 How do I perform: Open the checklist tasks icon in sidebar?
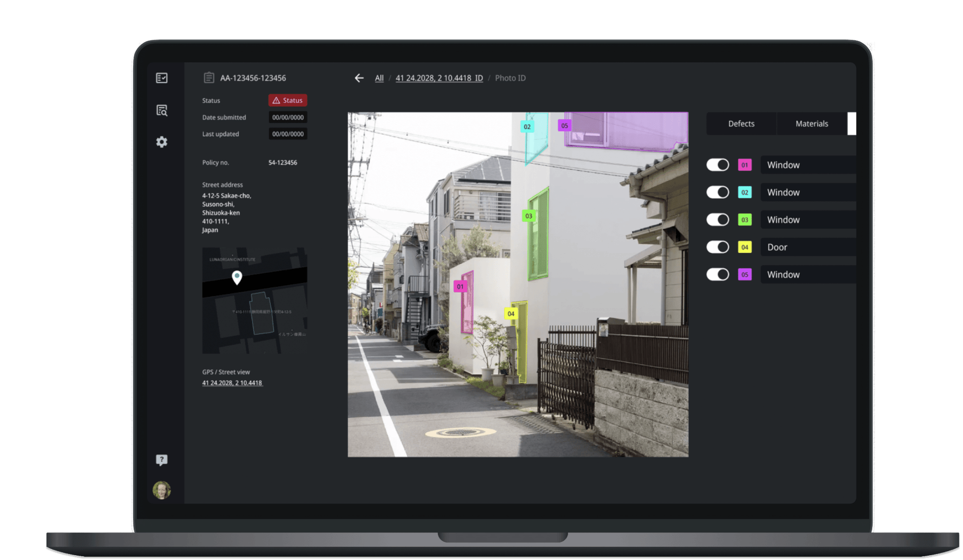[x=162, y=78]
